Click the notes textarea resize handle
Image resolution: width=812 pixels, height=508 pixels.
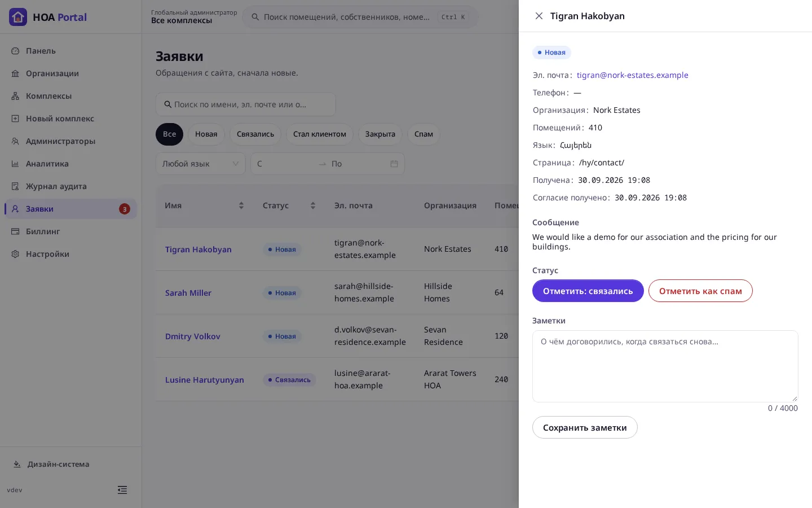[795, 398]
